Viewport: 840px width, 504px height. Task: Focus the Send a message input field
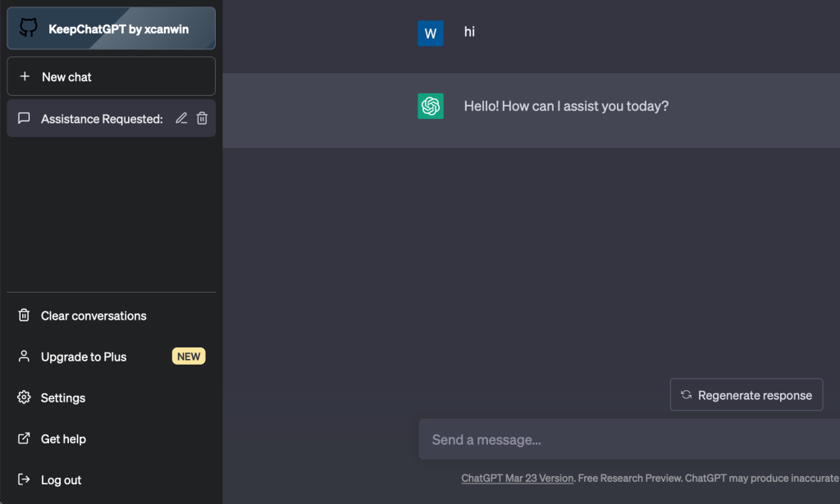(x=623, y=440)
